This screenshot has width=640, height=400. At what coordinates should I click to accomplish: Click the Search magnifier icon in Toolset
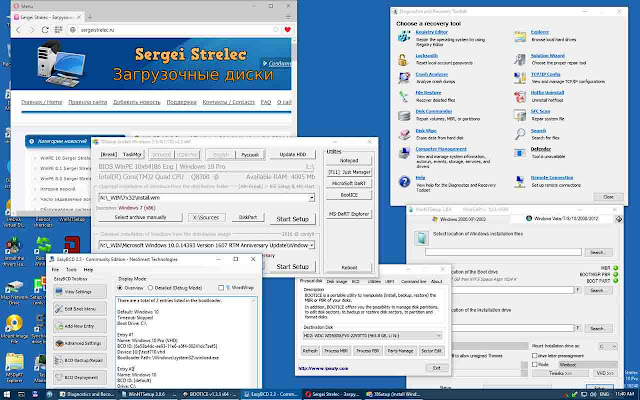pos(520,134)
